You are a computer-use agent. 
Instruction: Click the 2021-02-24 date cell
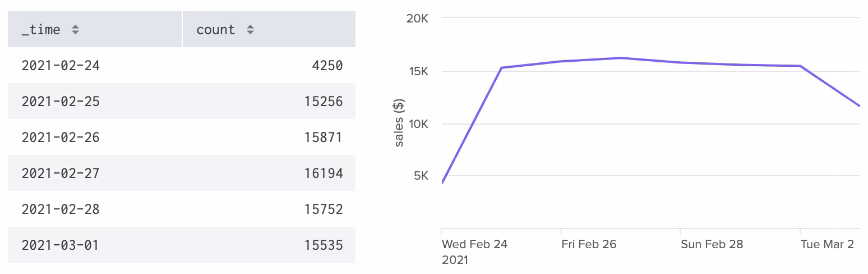pyautogui.click(x=61, y=66)
